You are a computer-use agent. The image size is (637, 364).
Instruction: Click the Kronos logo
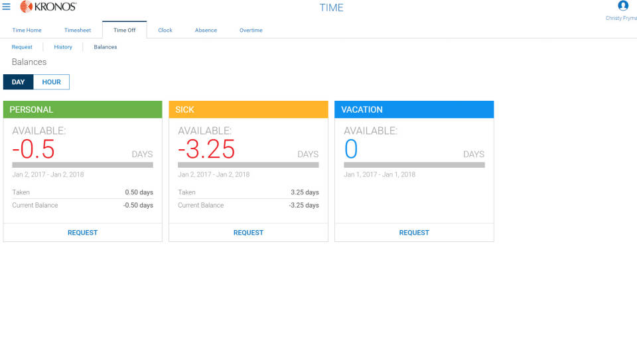pyautogui.click(x=48, y=7)
